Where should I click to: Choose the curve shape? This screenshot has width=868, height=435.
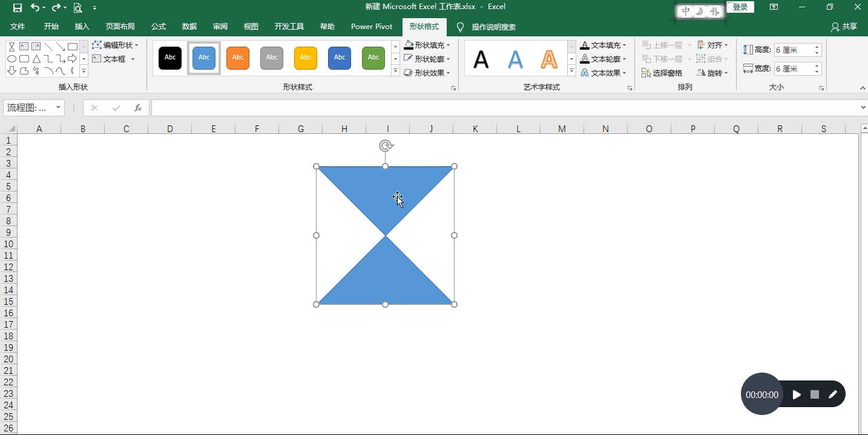(x=60, y=71)
